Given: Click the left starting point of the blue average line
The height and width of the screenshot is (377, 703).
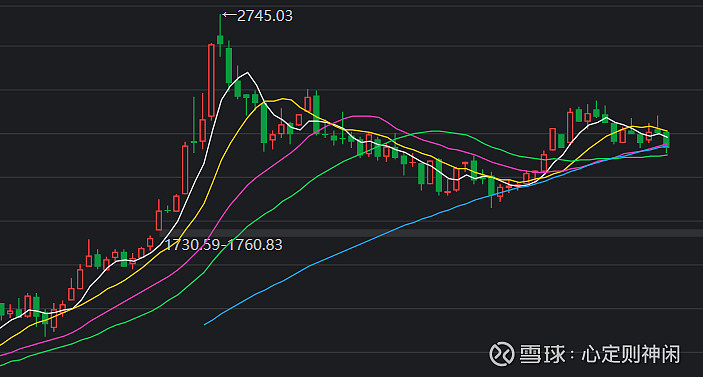Looking at the screenshot, I should coord(205,324).
